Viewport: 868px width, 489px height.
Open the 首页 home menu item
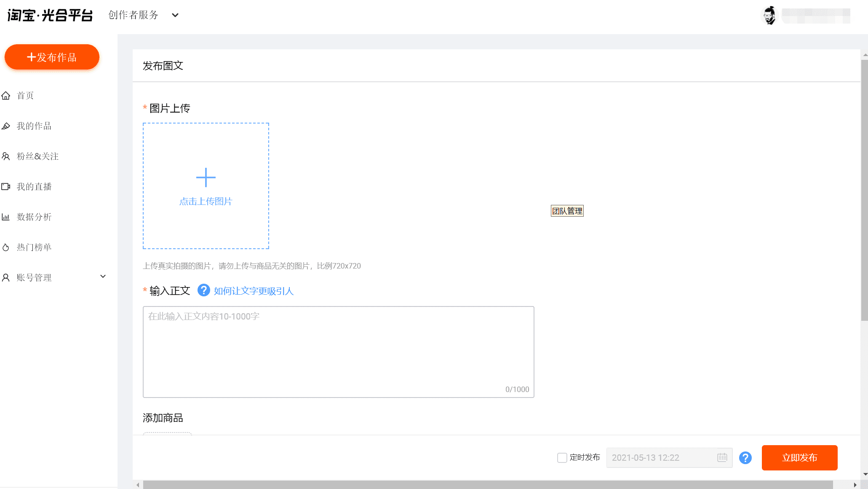[25, 96]
